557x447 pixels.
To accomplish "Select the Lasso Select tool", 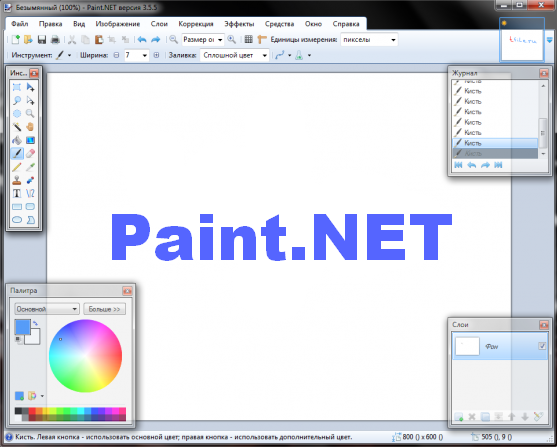I will [17, 101].
